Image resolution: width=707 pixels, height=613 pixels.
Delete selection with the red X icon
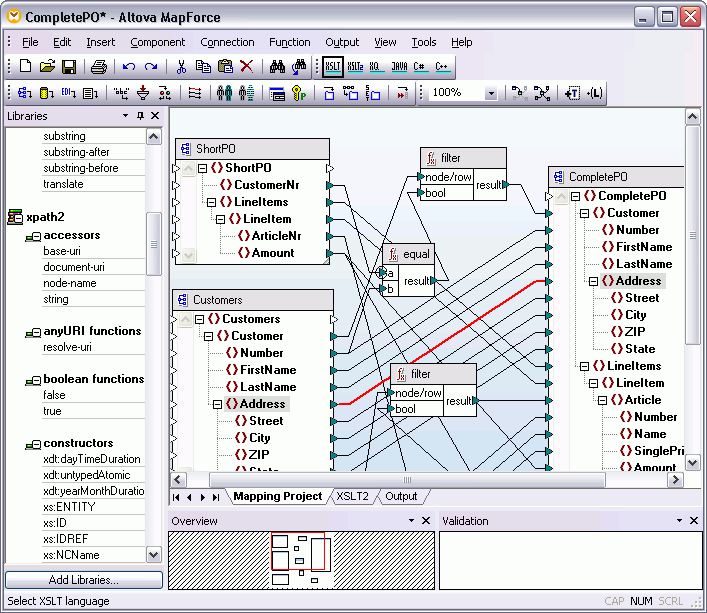[246, 67]
